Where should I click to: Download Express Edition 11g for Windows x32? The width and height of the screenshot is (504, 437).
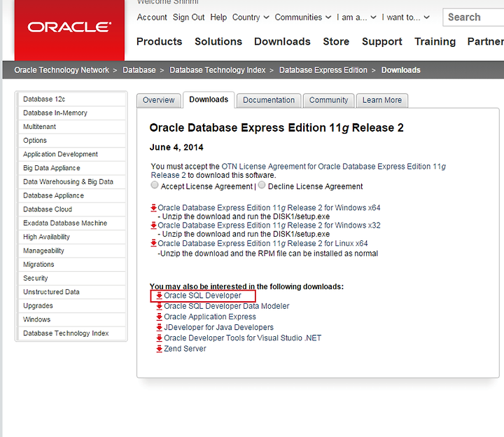pos(269,226)
